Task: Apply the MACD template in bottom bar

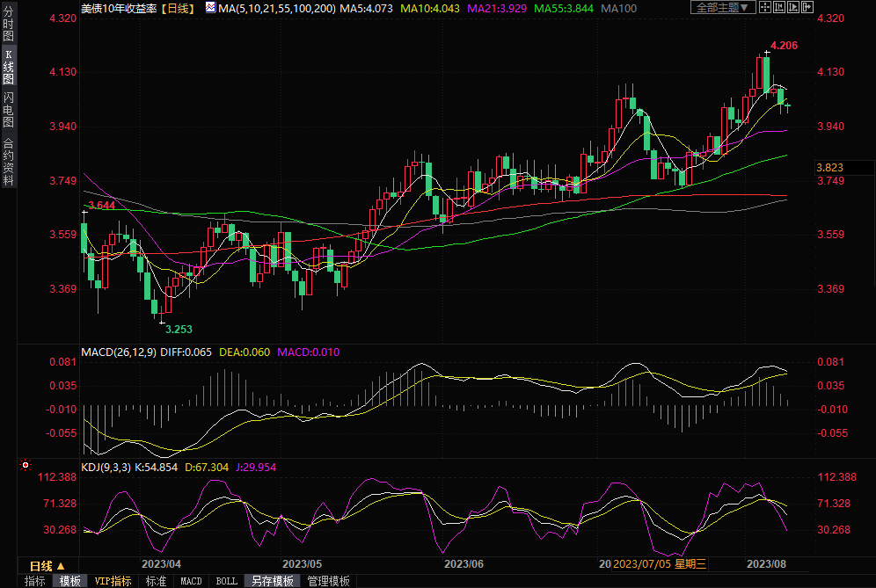Action: 191,581
